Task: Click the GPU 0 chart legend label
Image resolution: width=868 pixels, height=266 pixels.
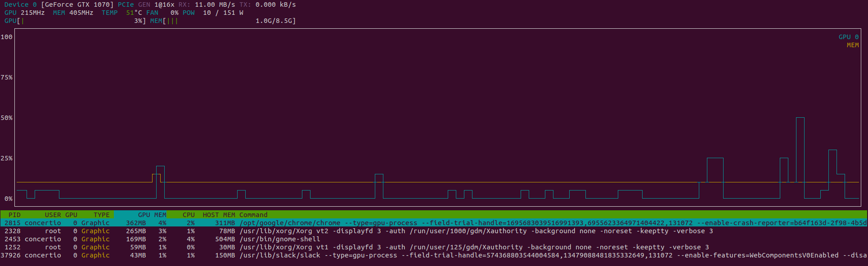Action: pos(849,37)
